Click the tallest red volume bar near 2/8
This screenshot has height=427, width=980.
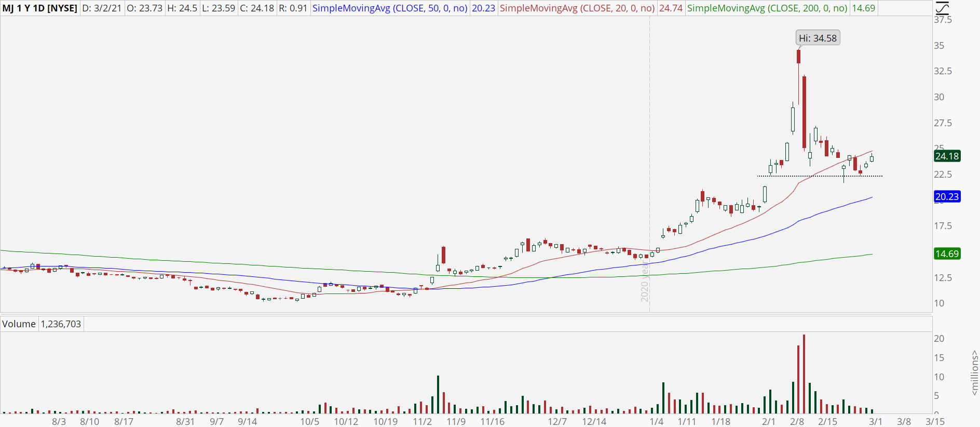[x=804, y=374]
